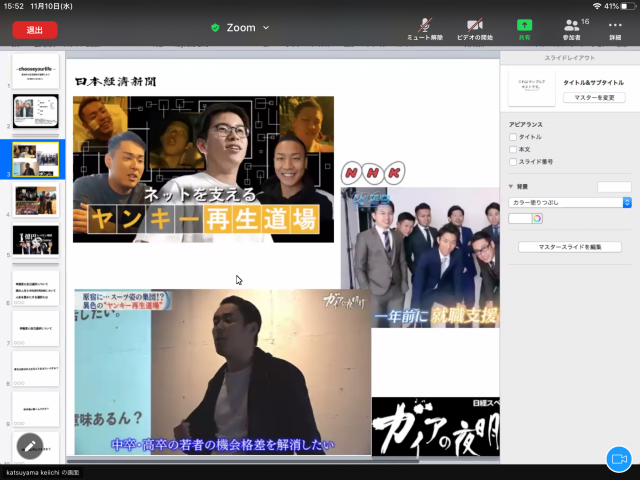Tap the Wi-Fi status icon

(597, 6)
